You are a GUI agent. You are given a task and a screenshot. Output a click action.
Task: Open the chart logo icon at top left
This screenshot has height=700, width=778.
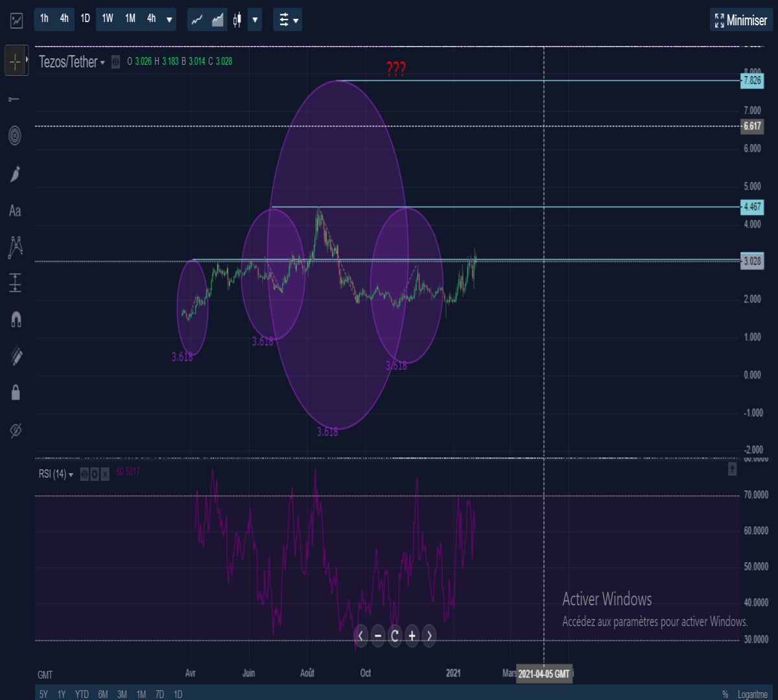click(x=16, y=21)
